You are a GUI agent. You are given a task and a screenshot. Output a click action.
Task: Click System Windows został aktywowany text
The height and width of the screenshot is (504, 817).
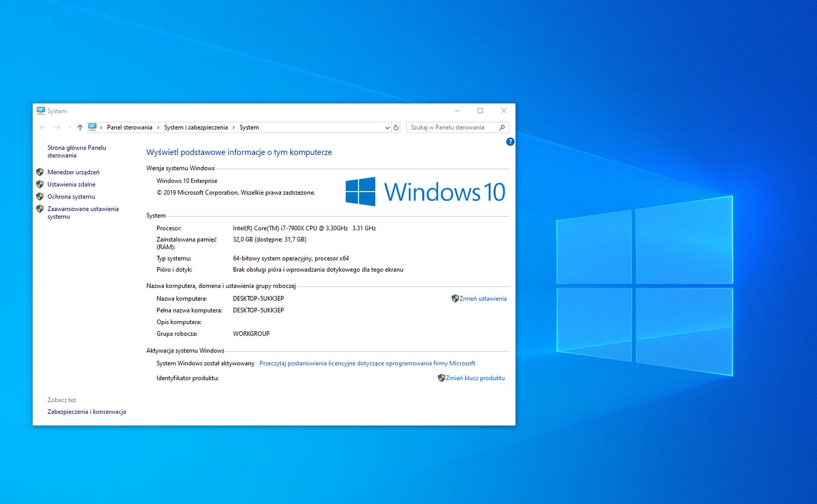[205, 363]
